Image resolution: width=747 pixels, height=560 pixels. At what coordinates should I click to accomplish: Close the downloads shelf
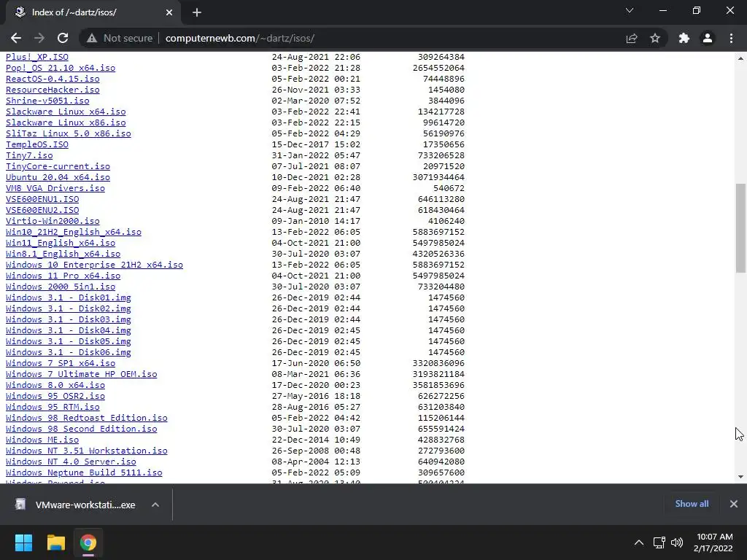[734, 504]
